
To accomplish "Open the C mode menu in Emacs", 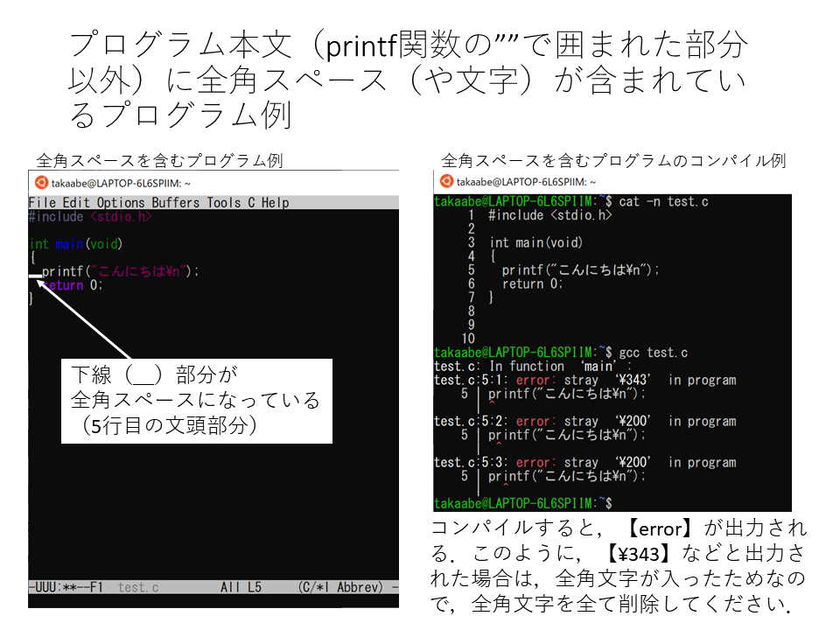I will pyautogui.click(x=251, y=203).
